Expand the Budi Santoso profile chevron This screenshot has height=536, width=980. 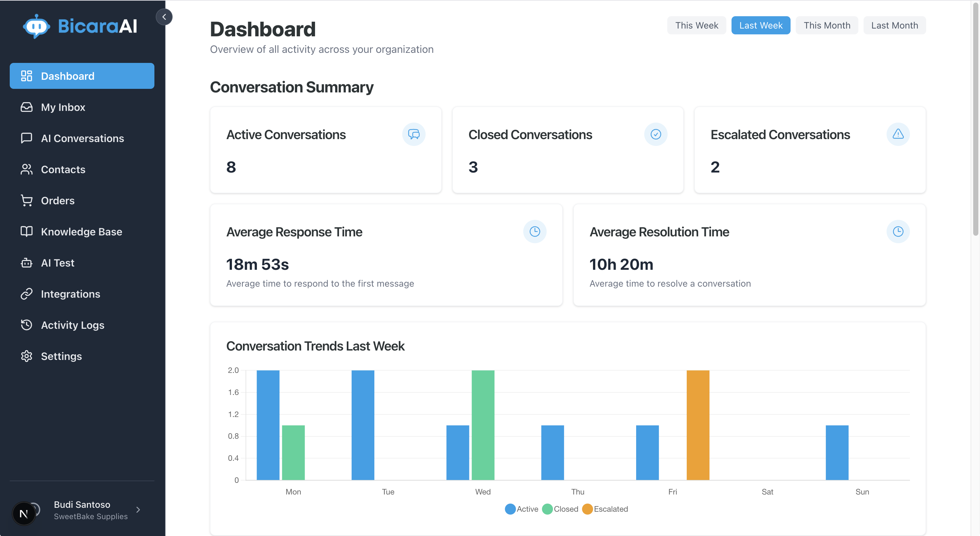click(138, 510)
